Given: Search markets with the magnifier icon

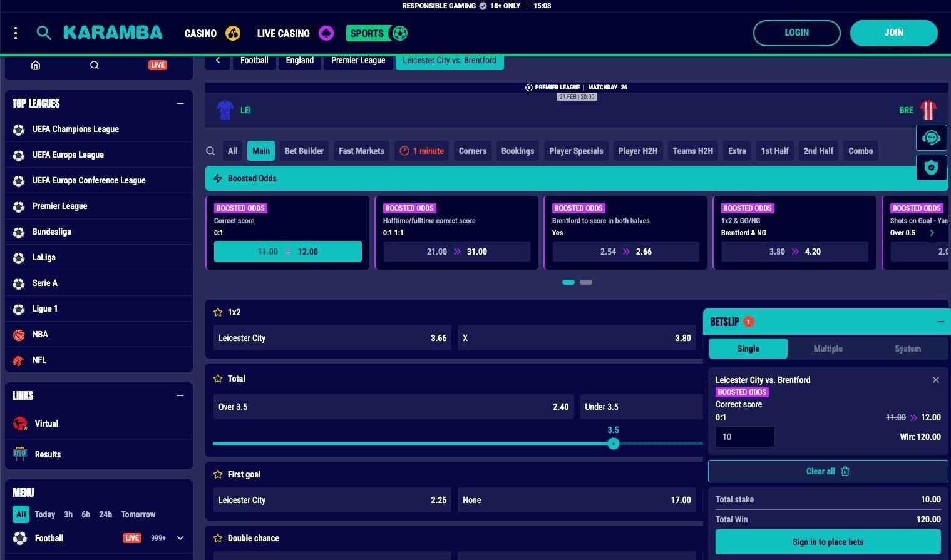Looking at the screenshot, I should coord(210,151).
